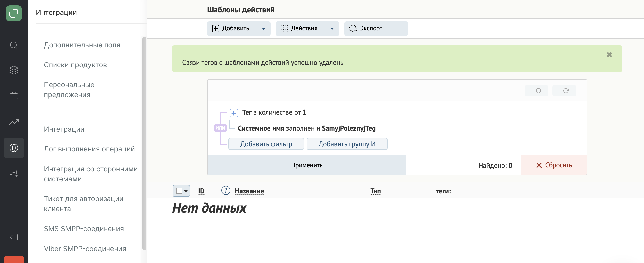The image size is (644, 263).
Task: Open Интеграции menu item in the list
Action: pos(64,129)
